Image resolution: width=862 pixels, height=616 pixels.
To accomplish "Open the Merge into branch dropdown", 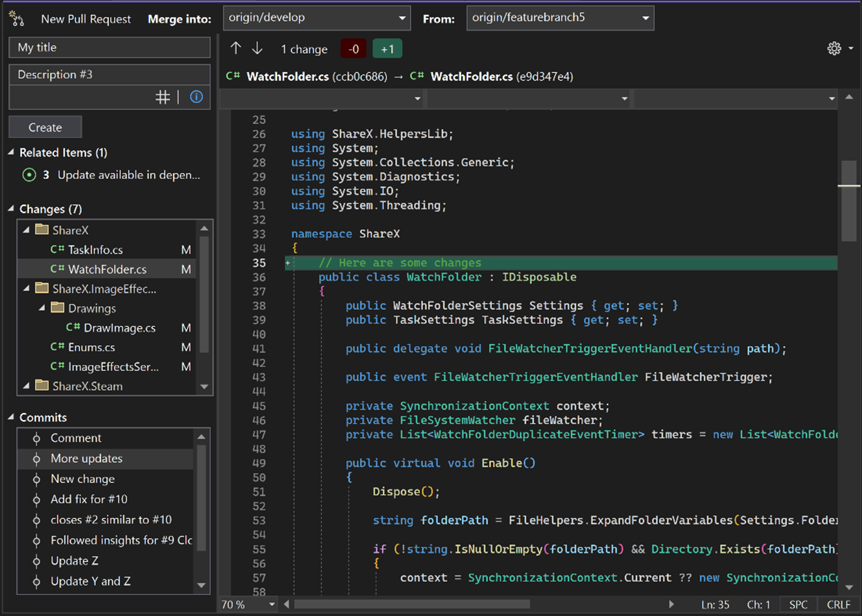I will [x=317, y=18].
